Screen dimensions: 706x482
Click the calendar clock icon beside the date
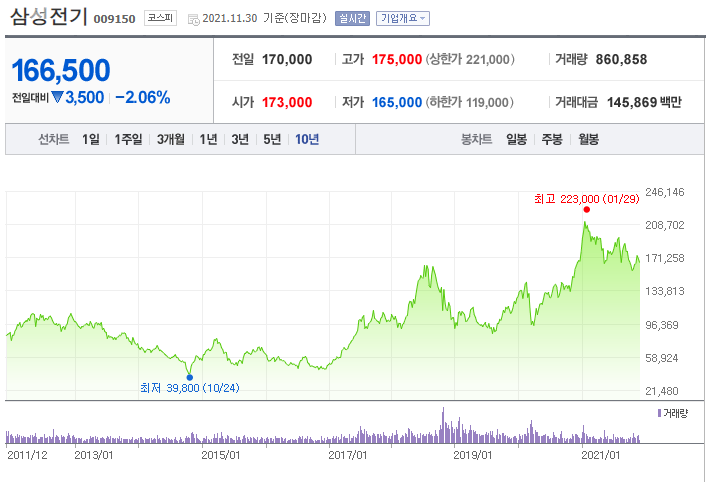pyautogui.click(x=194, y=19)
